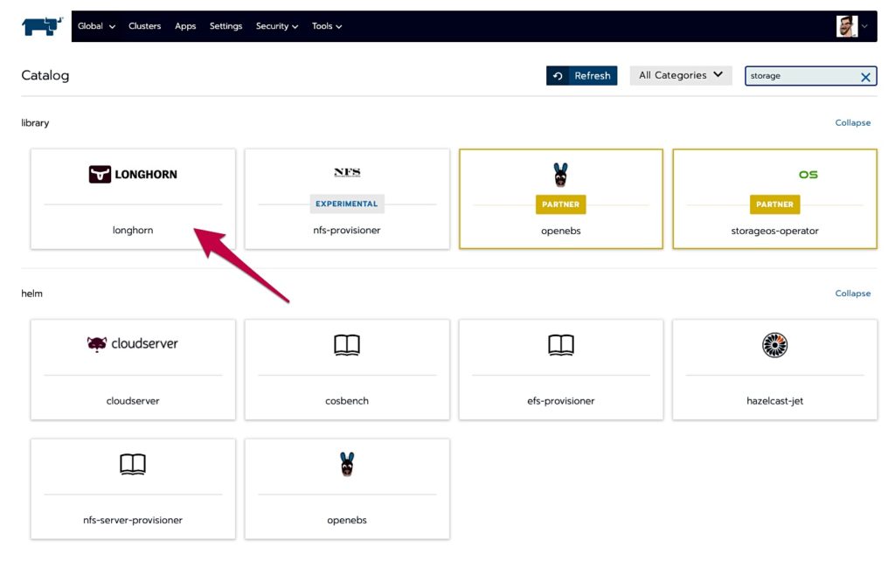
Task: Open the hazelcast-jet chart name
Action: click(774, 400)
